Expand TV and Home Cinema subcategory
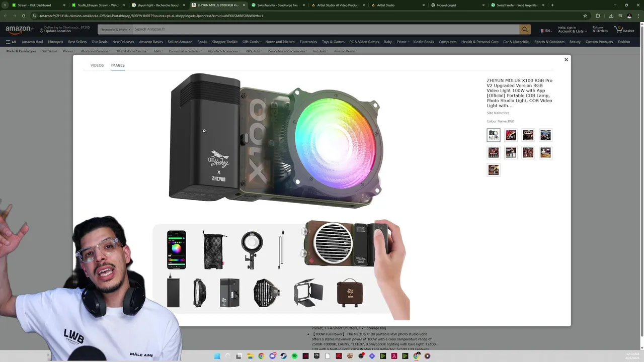Image resolution: width=644 pixels, height=362 pixels. [132, 51]
